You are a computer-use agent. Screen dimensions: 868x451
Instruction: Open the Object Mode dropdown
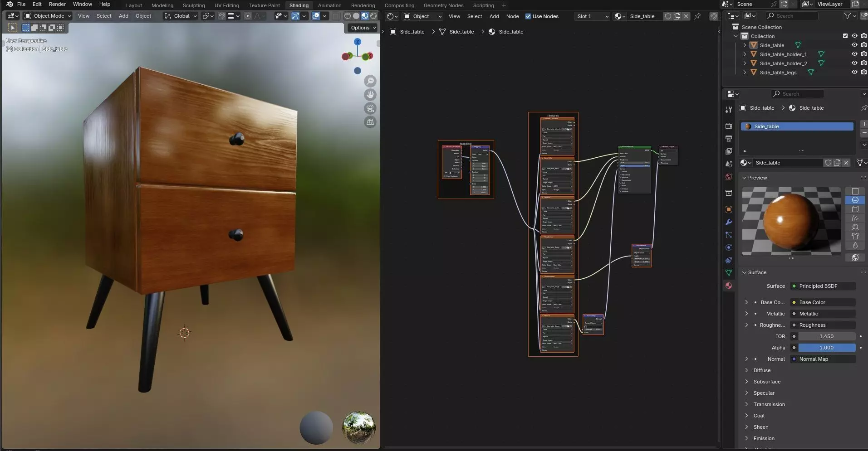48,16
